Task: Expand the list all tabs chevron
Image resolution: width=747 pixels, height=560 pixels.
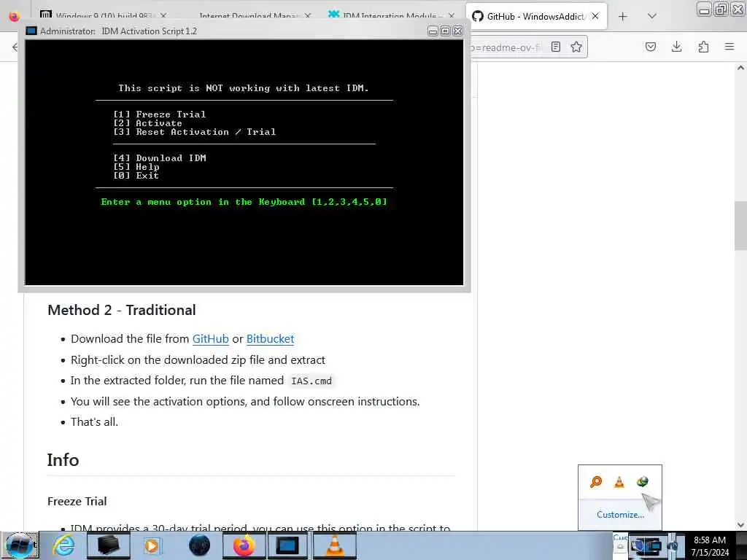Action: pyautogui.click(x=652, y=17)
